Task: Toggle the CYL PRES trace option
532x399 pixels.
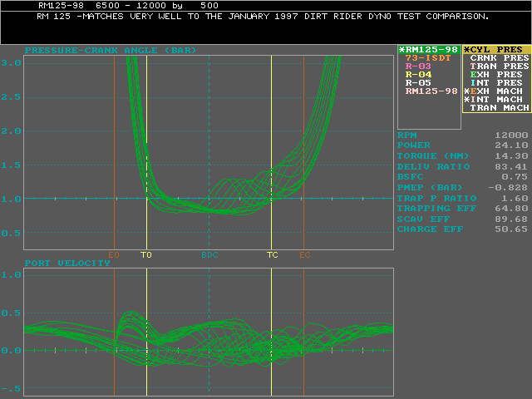Action: 496,50
